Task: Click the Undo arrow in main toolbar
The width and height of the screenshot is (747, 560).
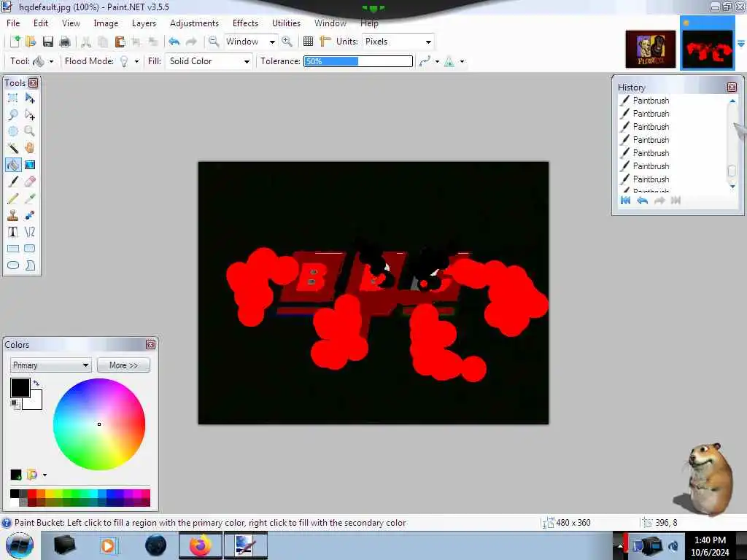Action: (x=174, y=42)
